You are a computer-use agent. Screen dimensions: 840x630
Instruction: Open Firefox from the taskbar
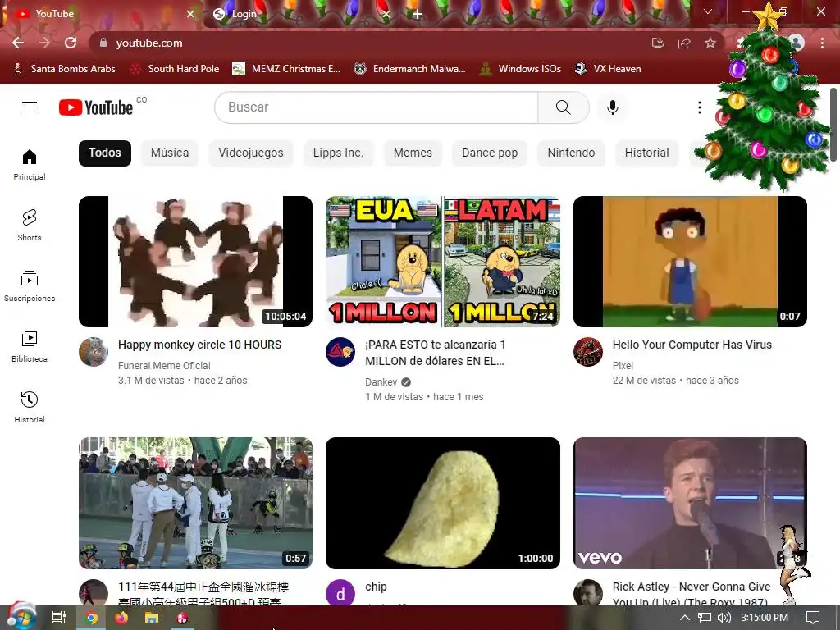coord(121,619)
